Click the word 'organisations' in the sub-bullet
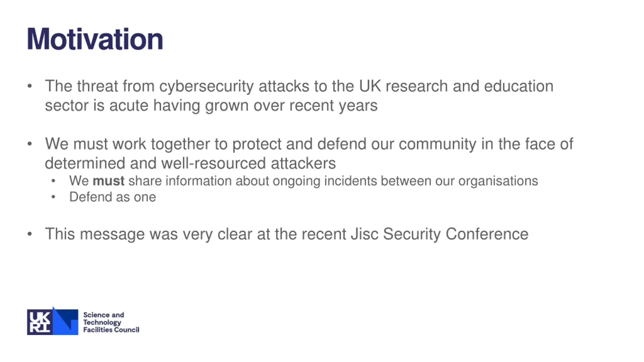Image resolution: width=644 pixels, height=362 pixels. (x=498, y=181)
